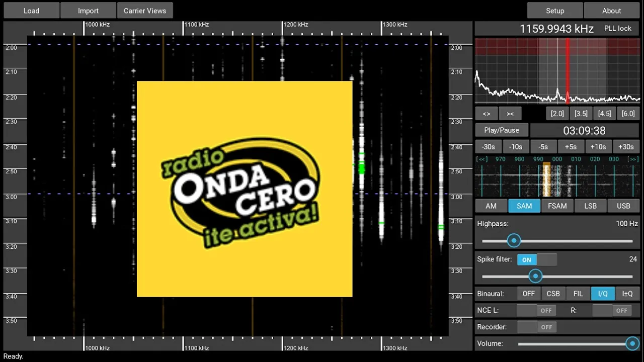Narrow the filter with the >< button
The image size is (644, 362).
tap(510, 114)
